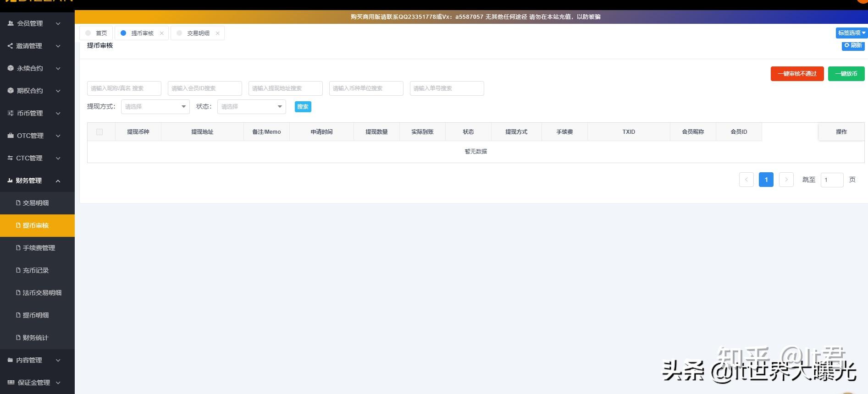Click file icon beside 手续费管理
This screenshot has width=868, height=394.
[18, 247]
